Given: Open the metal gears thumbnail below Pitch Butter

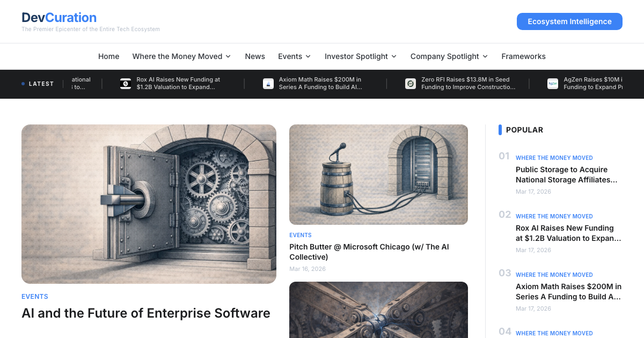Looking at the screenshot, I should (378, 310).
